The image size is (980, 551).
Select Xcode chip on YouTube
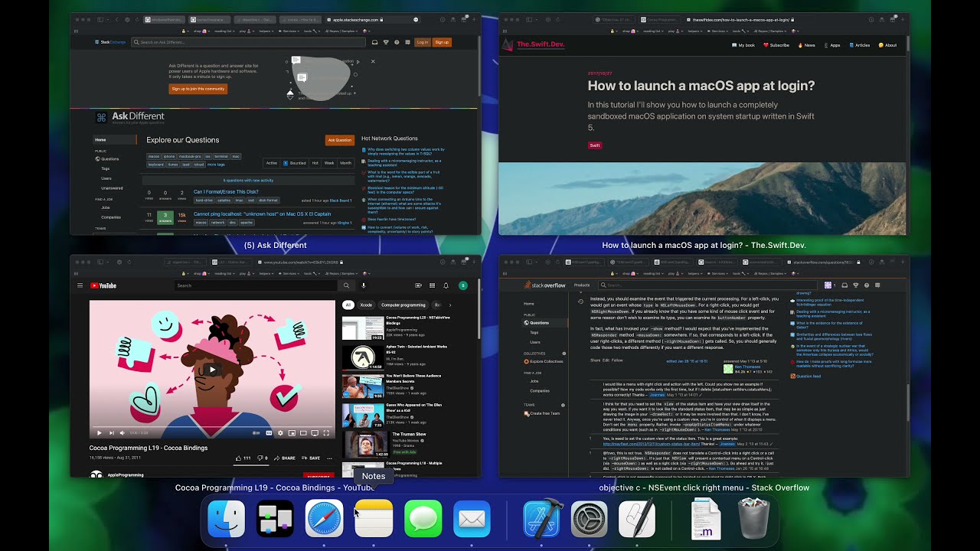tap(366, 305)
